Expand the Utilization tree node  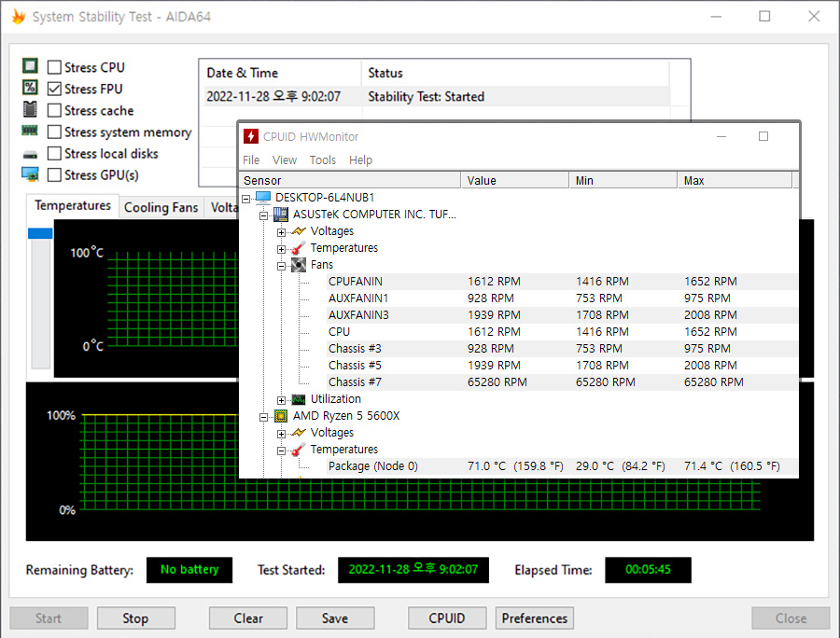[x=281, y=400]
